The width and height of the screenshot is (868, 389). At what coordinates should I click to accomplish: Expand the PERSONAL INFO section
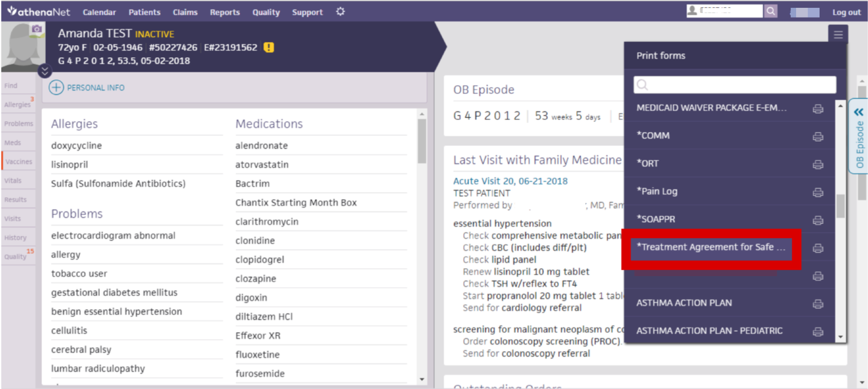pos(56,87)
